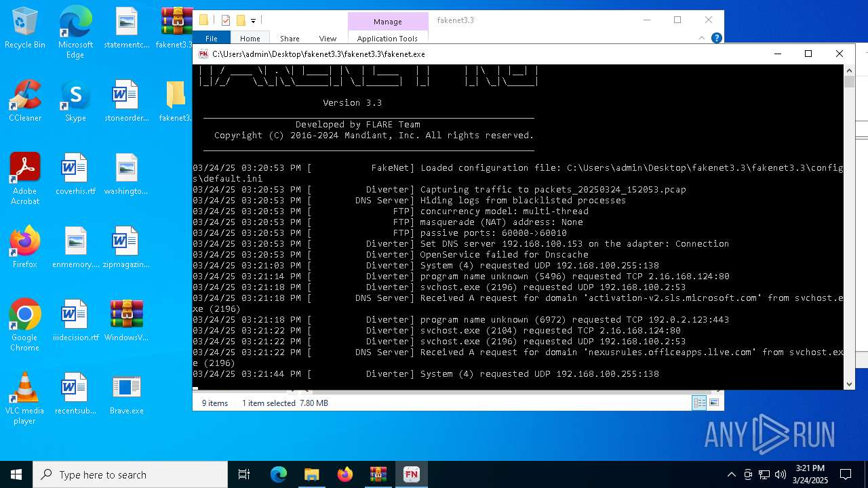The height and width of the screenshot is (488, 868).
Task: Open the VLC media player shortcut
Action: coord(25,399)
